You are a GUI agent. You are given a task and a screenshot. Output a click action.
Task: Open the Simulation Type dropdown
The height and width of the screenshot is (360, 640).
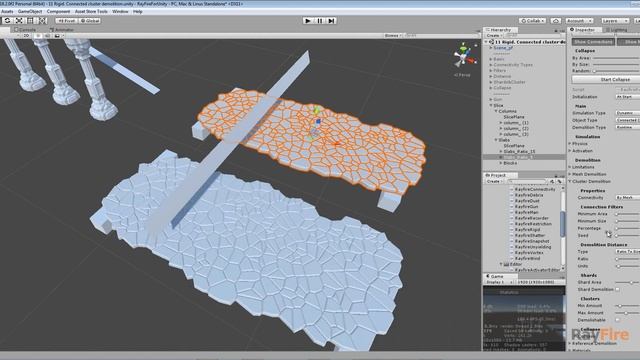[627, 113]
